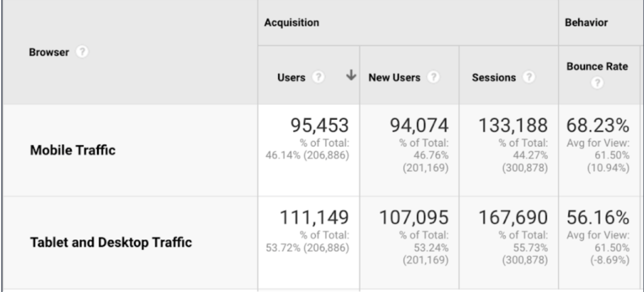Viewport: 644px width, 292px height.
Task: Open help icon under Bounce Rate header
Action: tap(597, 84)
